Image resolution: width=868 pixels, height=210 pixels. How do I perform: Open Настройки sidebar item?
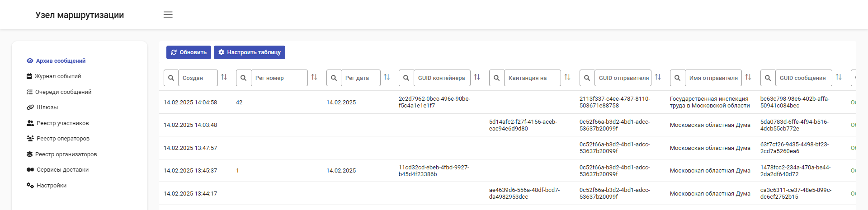coord(47,185)
